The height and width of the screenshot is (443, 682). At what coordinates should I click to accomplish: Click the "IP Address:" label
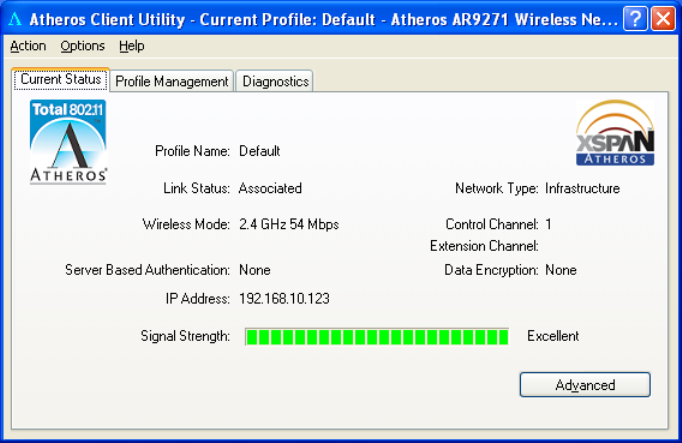197,299
